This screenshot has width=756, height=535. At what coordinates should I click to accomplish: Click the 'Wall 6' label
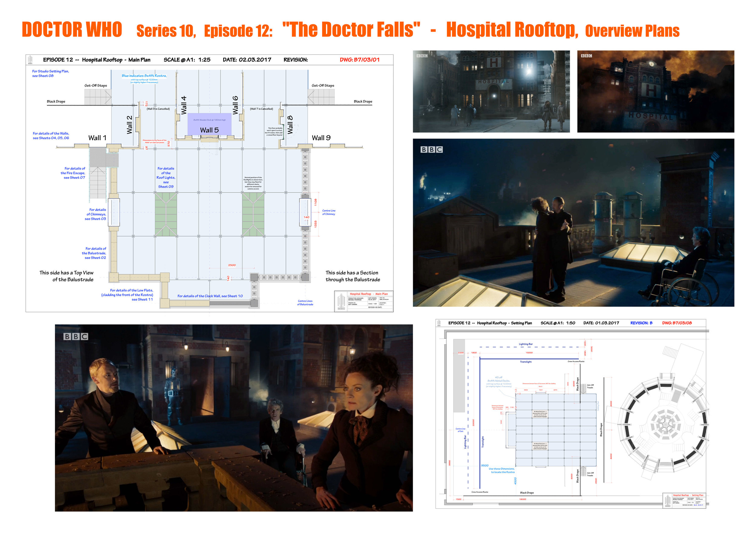pyautogui.click(x=235, y=105)
